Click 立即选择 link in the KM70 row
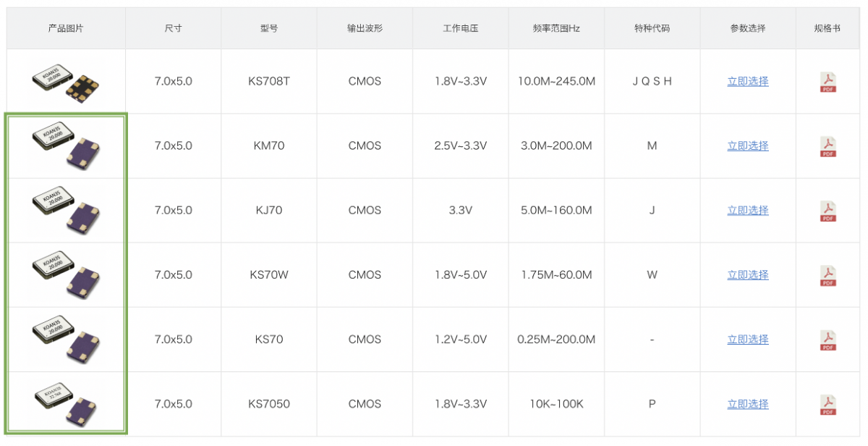 748,146
